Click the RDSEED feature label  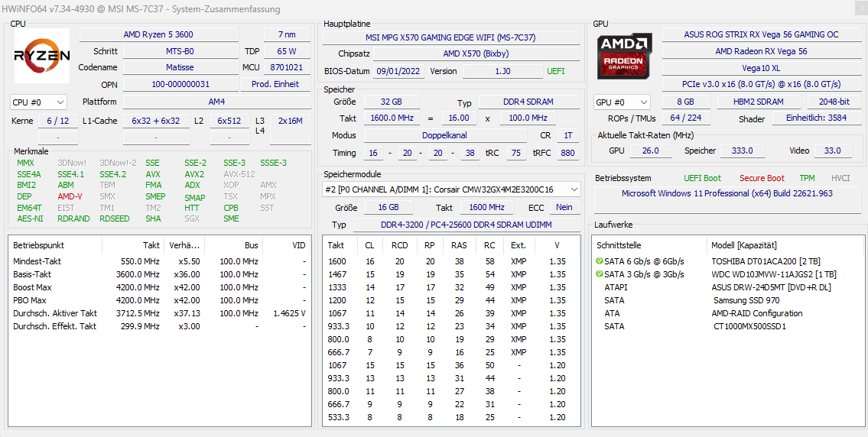tap(115, 218)
